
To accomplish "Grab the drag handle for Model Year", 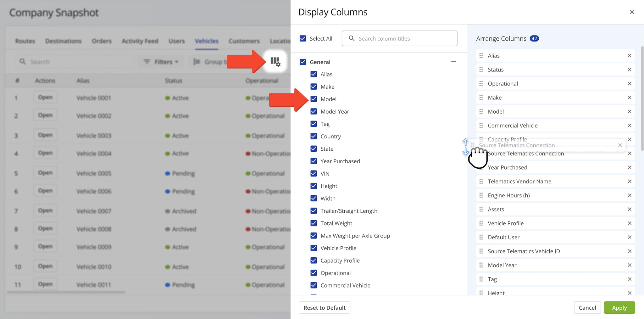I will [x=481, y=265].
